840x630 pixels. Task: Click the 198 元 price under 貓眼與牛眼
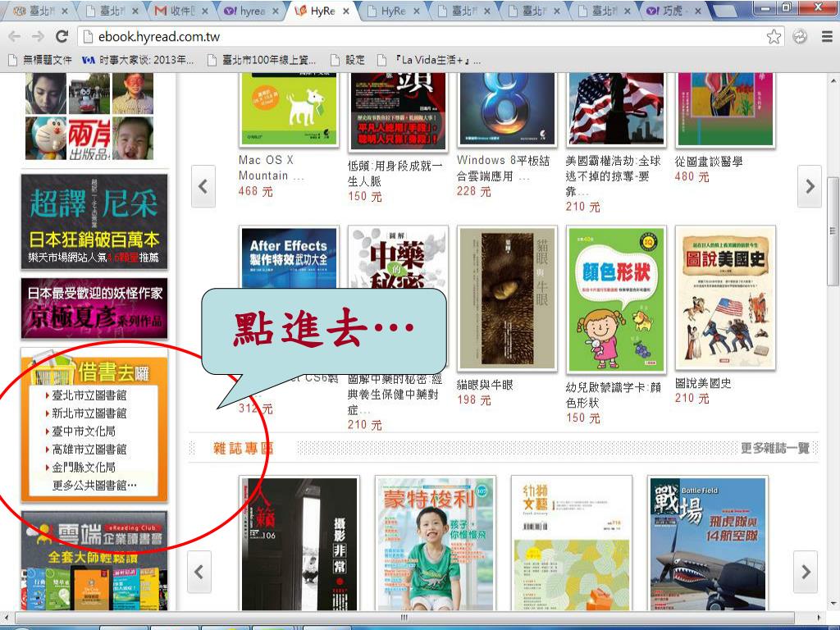(x=473, y=399)
